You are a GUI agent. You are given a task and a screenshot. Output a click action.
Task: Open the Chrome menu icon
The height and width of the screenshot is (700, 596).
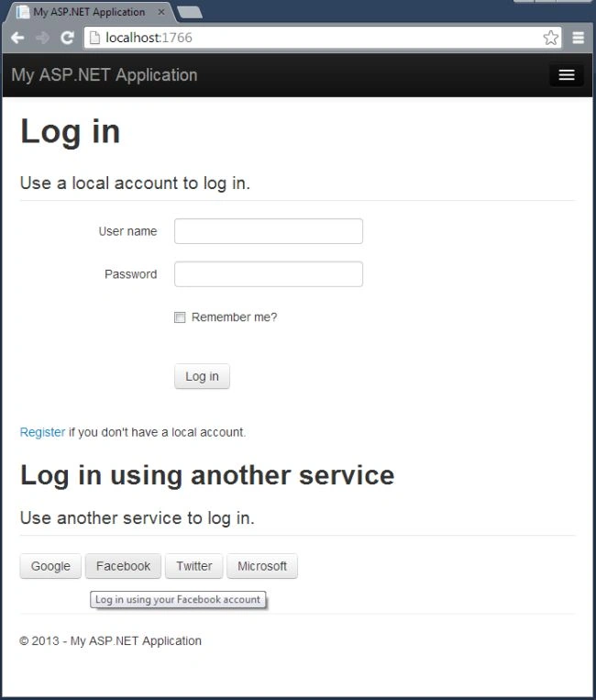[579, 38]
